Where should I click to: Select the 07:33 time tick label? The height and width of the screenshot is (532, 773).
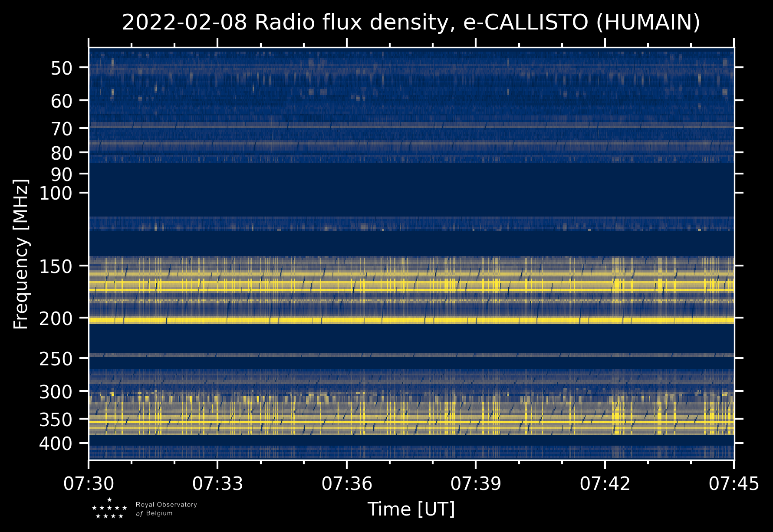pos(217,483)
